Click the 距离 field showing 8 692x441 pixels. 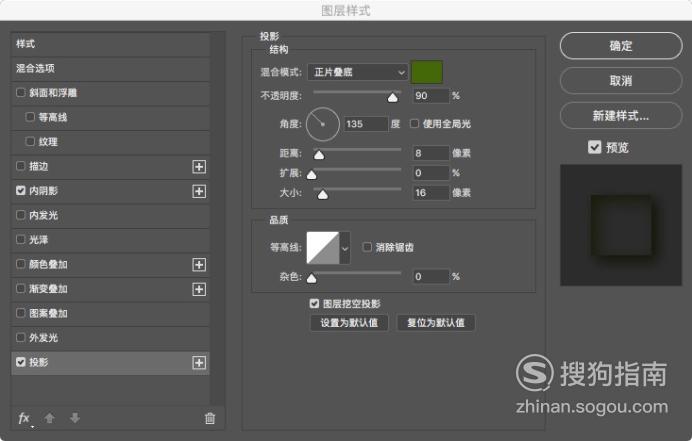pyautogui.click(x=430, y=153)
